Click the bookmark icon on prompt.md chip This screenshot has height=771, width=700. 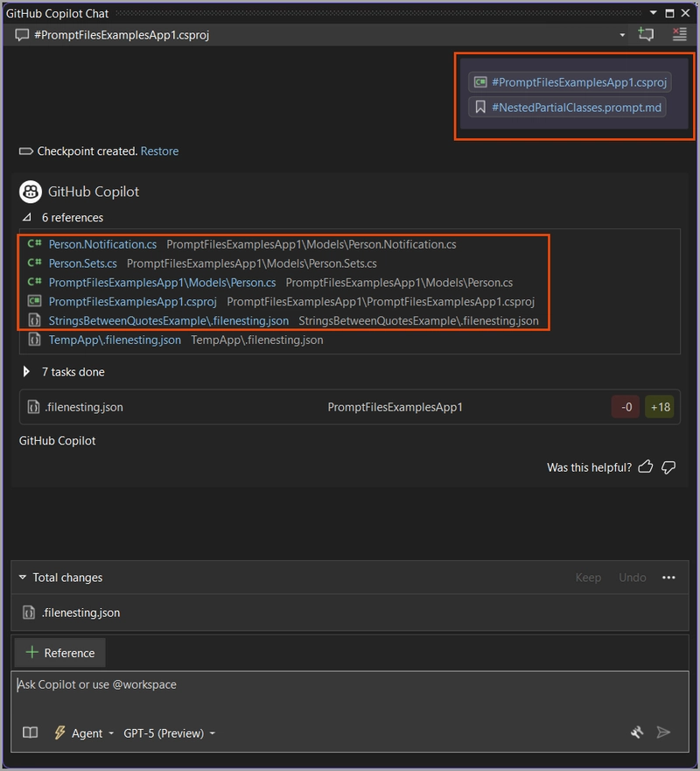coord(480,107)
